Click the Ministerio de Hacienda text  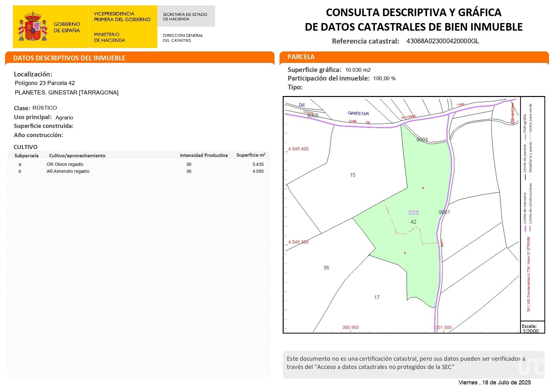pos(109,37)
